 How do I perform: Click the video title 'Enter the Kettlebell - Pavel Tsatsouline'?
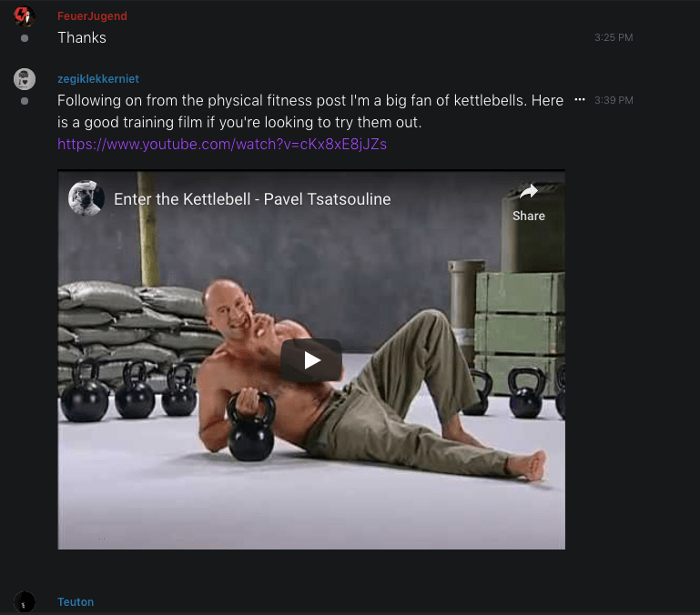(x=252, y=199)
